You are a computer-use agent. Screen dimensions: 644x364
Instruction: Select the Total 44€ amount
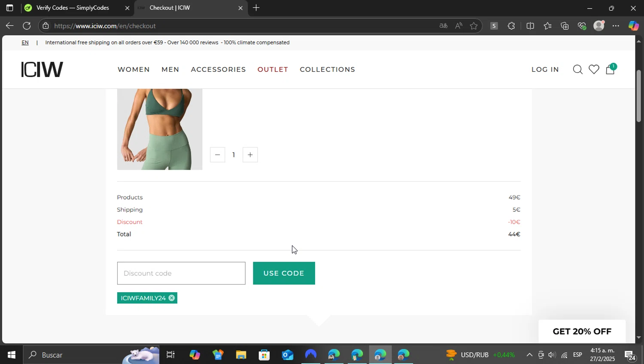[x=514, y=234]
